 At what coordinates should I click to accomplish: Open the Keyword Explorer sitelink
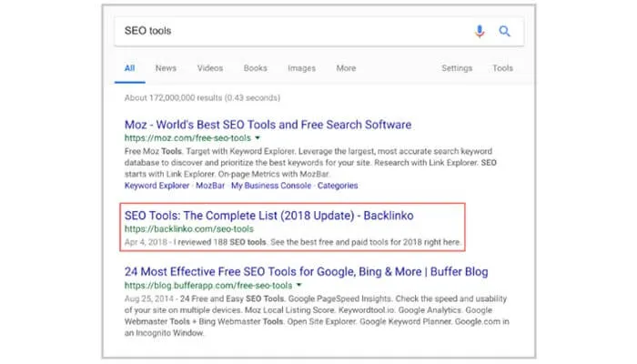click(157, 186)
